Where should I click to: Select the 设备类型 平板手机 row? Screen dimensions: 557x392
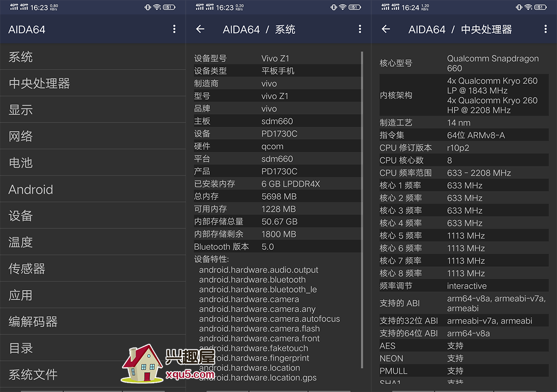tap(277, 71)
